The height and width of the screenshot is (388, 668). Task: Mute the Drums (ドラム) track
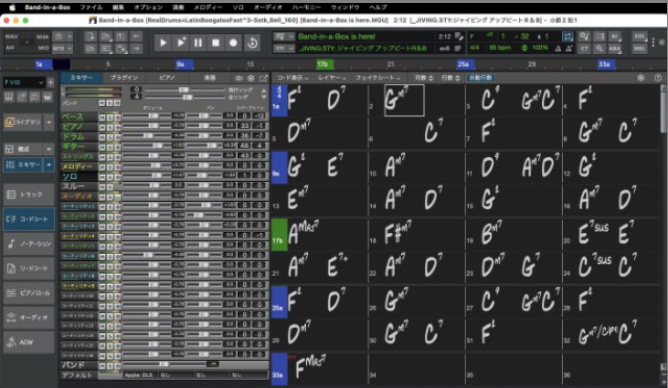click(x=102, y=137)
